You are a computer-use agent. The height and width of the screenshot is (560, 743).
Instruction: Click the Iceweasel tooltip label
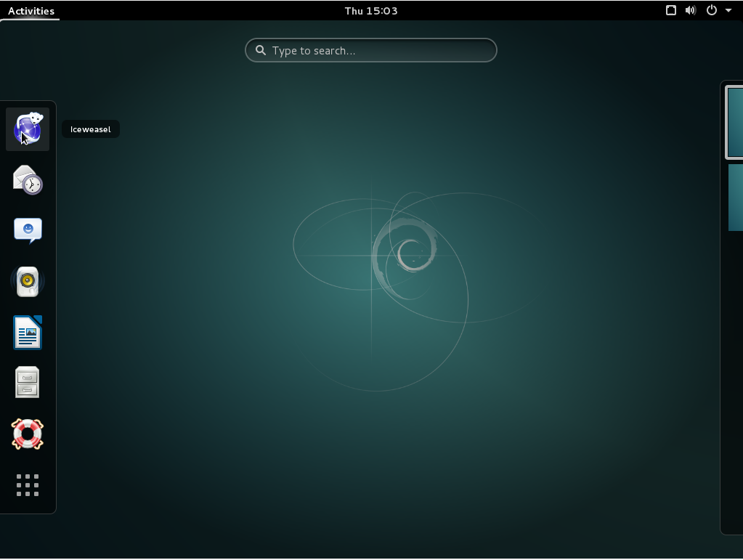pyautogui.click(x=91, y=129)
